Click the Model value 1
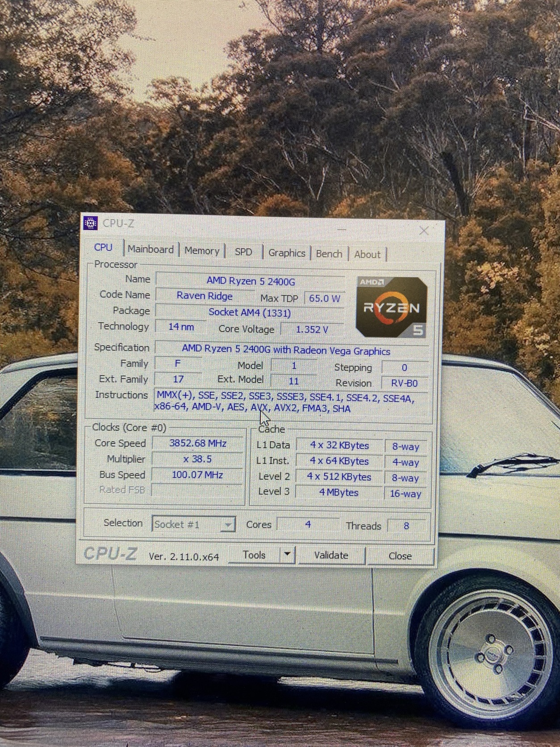The image size is (560, 747). [294, 365]
